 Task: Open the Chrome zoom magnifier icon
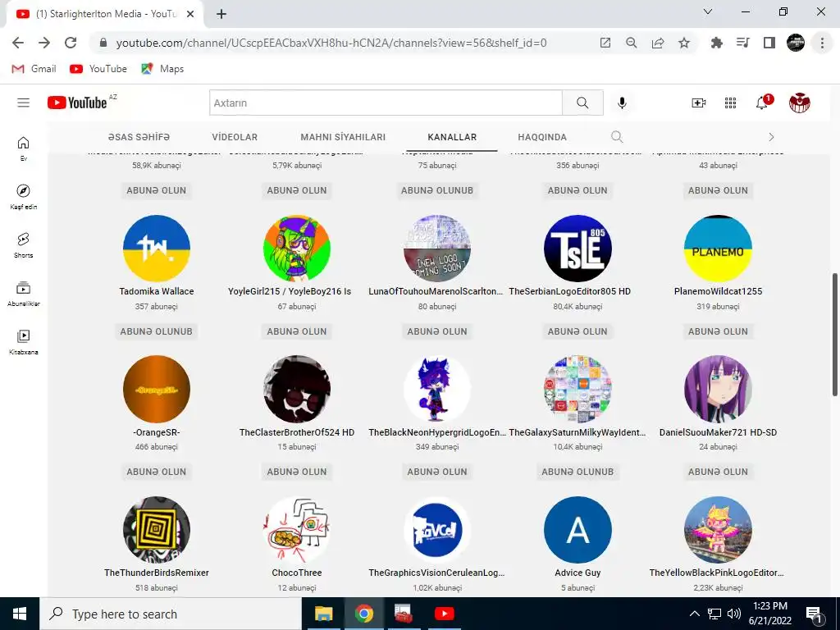(x=632, y=43)
